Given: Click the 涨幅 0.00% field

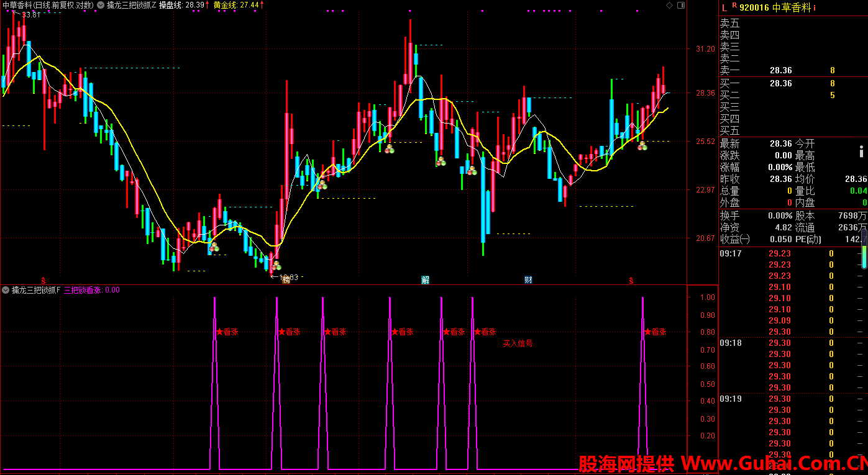Looking at the screenshot, I should 756,167.
